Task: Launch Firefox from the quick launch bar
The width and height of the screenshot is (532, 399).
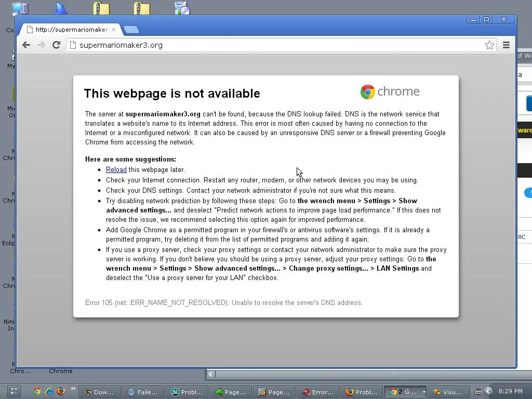Action: click(x=61, y=391)
